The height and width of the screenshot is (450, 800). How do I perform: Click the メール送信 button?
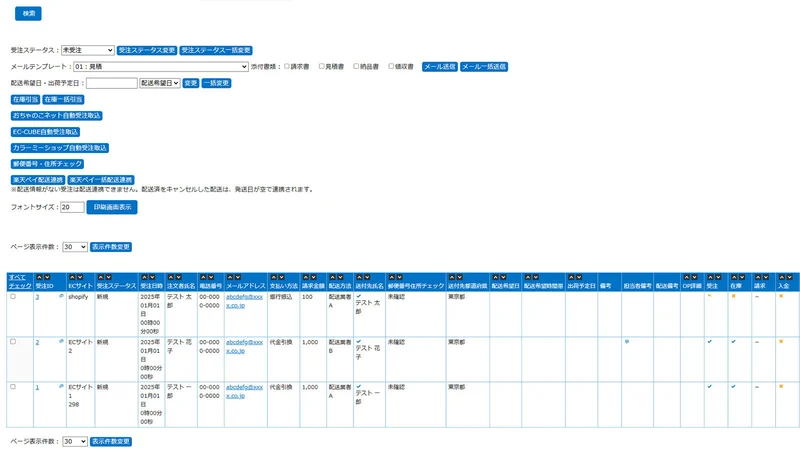[439, 66]
